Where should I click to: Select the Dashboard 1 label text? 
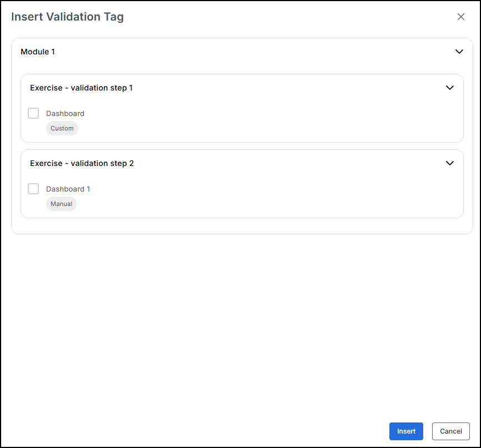(68, 189)
